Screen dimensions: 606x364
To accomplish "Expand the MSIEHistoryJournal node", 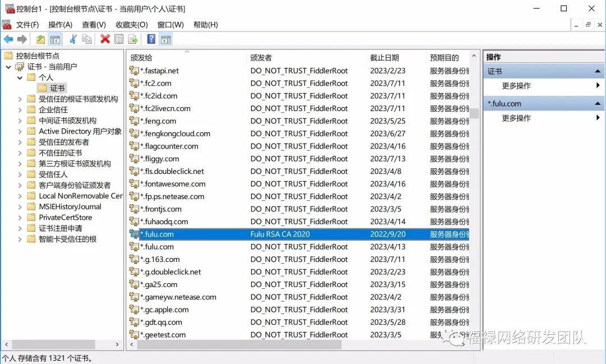I will click(x=20, y=207).
